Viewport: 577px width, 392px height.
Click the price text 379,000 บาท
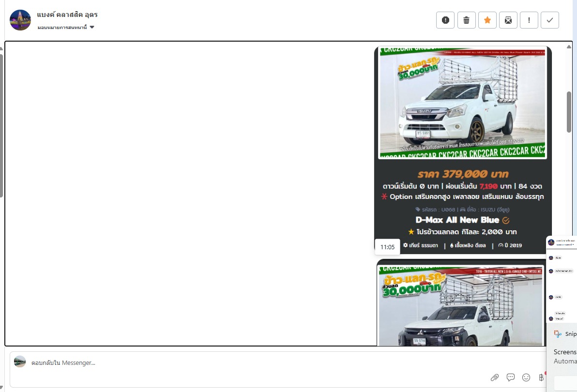pyautogui.click(x=463, y=174)
